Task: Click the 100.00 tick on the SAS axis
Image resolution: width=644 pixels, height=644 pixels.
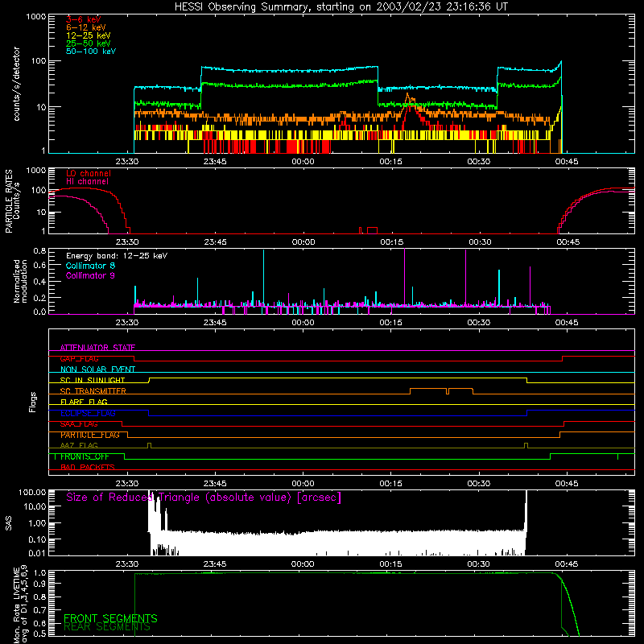Action: coord(32,492)
